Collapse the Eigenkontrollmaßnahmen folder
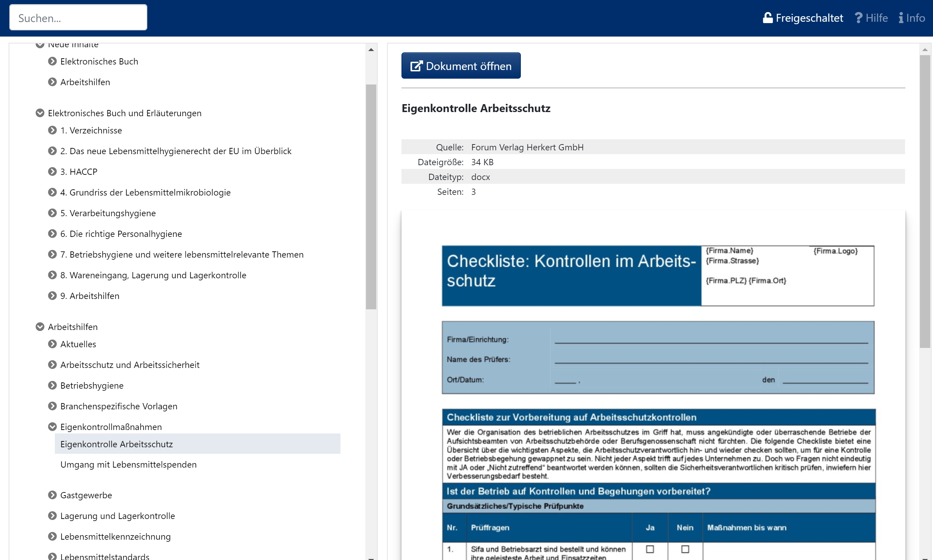The width and height of the screenshot is (933, 560). click(52, 427)
